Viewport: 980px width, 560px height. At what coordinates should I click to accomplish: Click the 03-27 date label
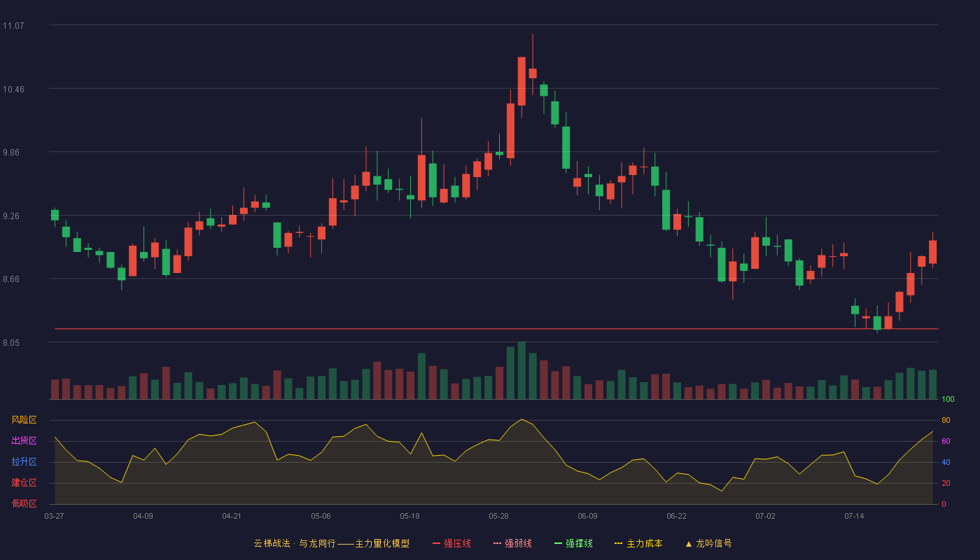pos(54,516)
